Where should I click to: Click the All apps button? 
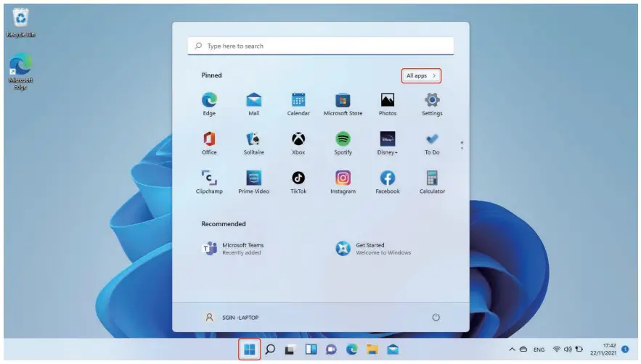[421, 75]
